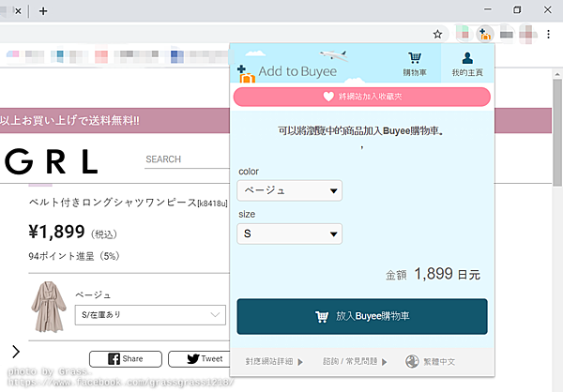Bookmark this page with the star icon
Screen dimensions: 563x392
tap(437, 35)
